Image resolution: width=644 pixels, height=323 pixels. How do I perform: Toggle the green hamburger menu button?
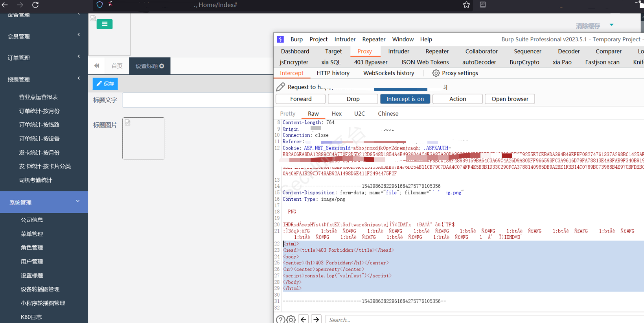pos(105,24)
